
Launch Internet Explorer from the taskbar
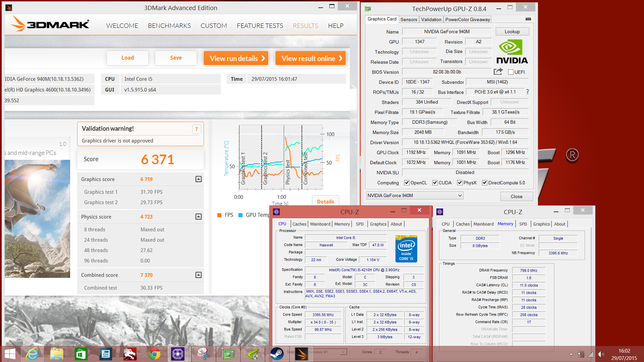click(x=32, y=354)
